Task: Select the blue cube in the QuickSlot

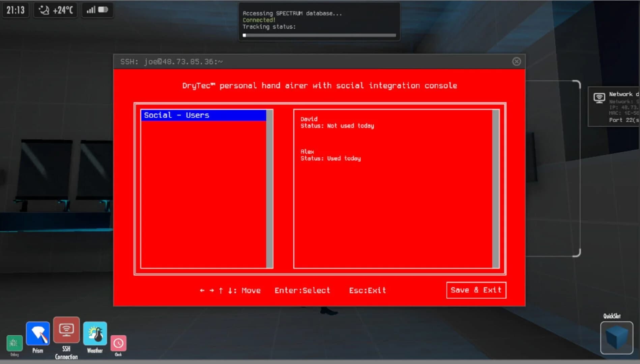Action: [616, 338]
